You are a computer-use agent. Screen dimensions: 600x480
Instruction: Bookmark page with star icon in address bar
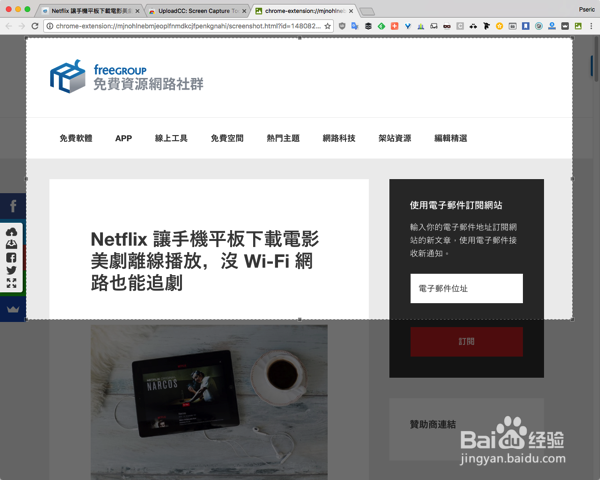point(328,26)
